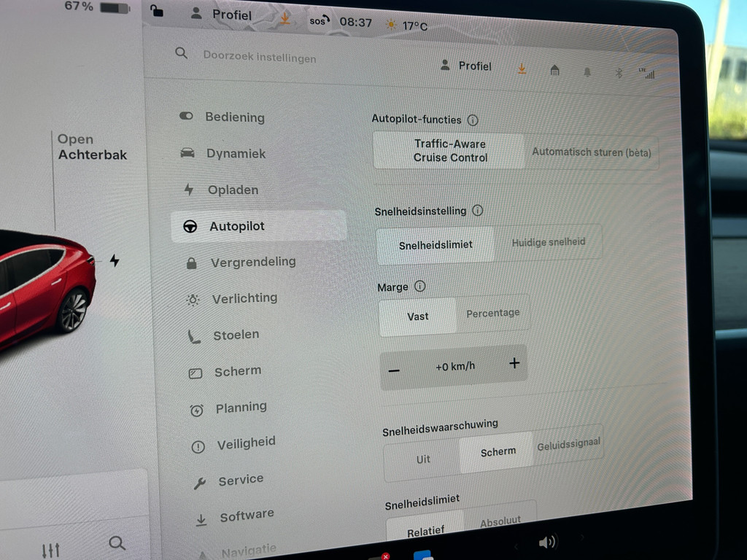747x560 pixels.
Task: Tap the LTE signal strength icon
Action: [x=647, y=73]
